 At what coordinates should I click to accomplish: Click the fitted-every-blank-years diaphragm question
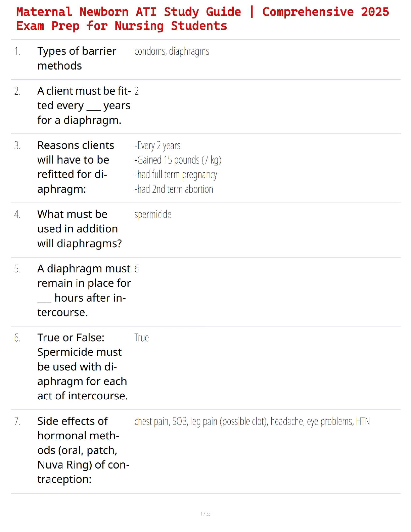(x=84, y=105)
